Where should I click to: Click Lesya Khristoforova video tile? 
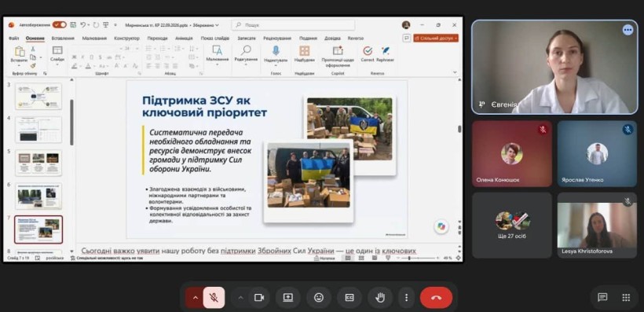[x=597, y=226]
